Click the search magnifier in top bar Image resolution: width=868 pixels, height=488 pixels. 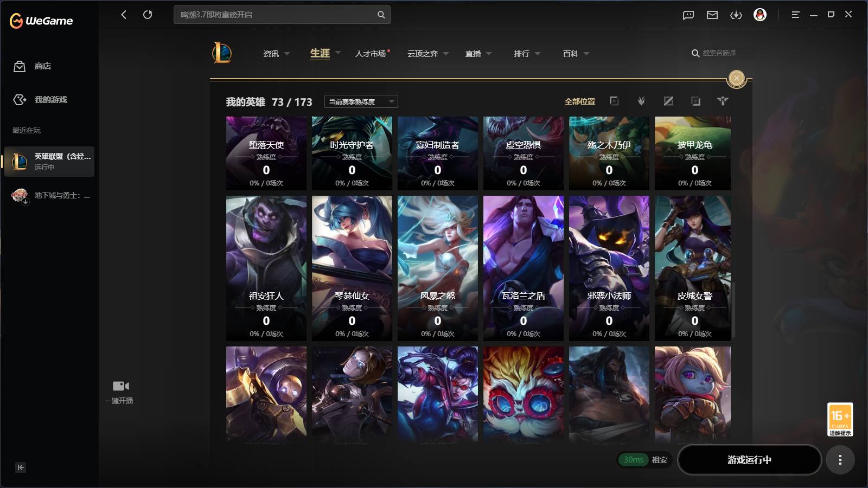click(x=381, y=15)
